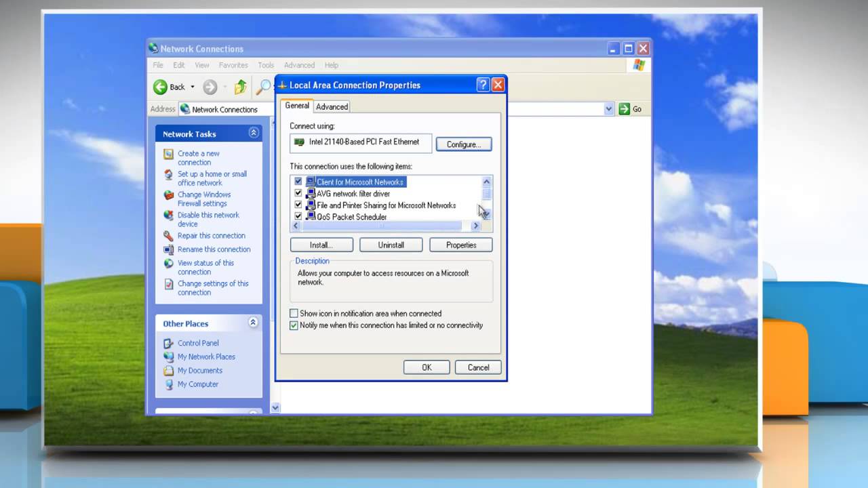Image resolution: width=868 pixels, height=488 pixels.
Task: Open the Back button history dropdown
Action: [x=193, y=87]
